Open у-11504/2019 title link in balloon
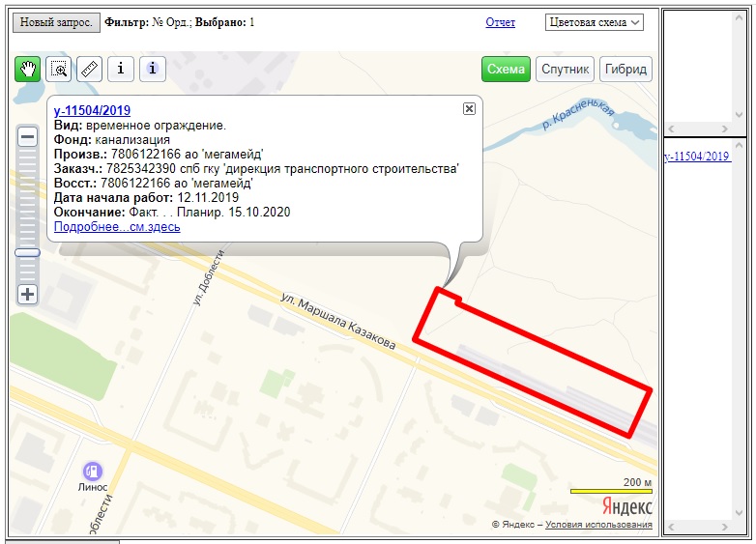The image size is (756, 544). coord(92,111)
